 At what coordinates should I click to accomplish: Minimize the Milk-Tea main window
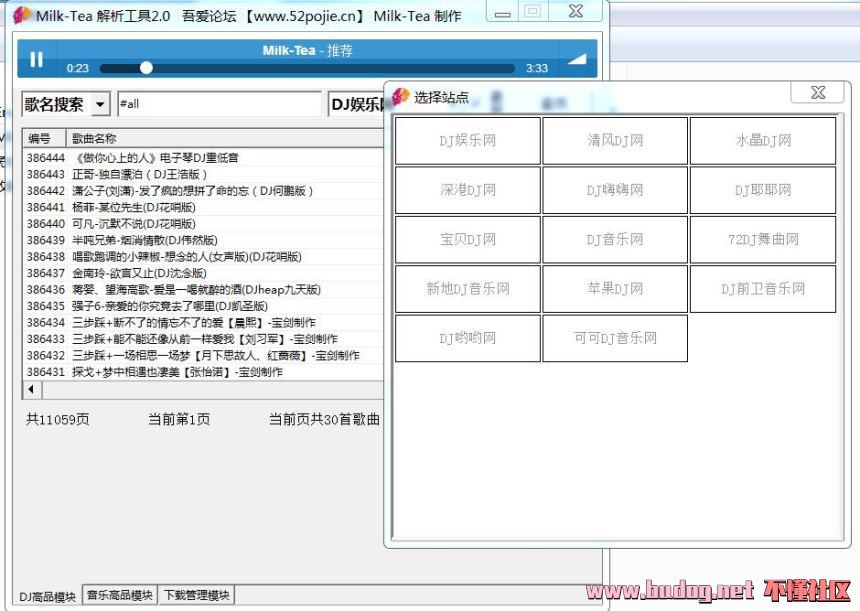(x=502, y=12)
